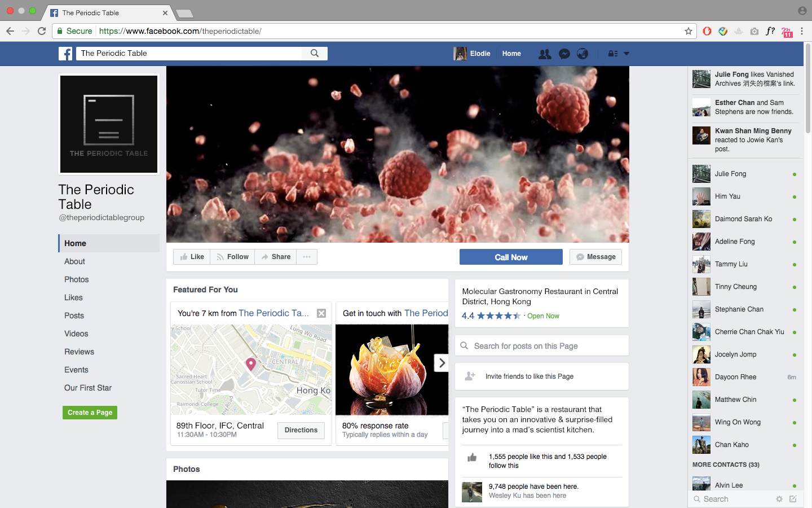Open chat with Daimond Sarah Ko
The width and height of the screenshot is (812, 508).
coord(744,219)
